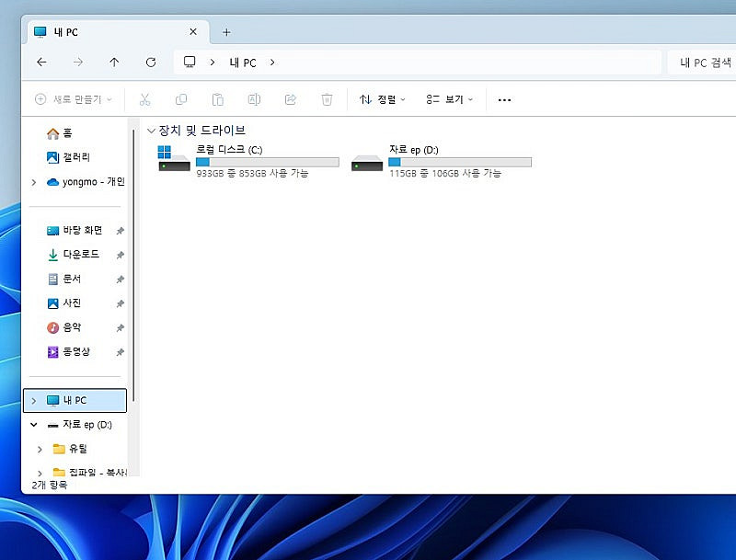736x560 pixels.
Task: Click chevron before 내 PC in breadcrumb
Action: click(x=213, y=63)
